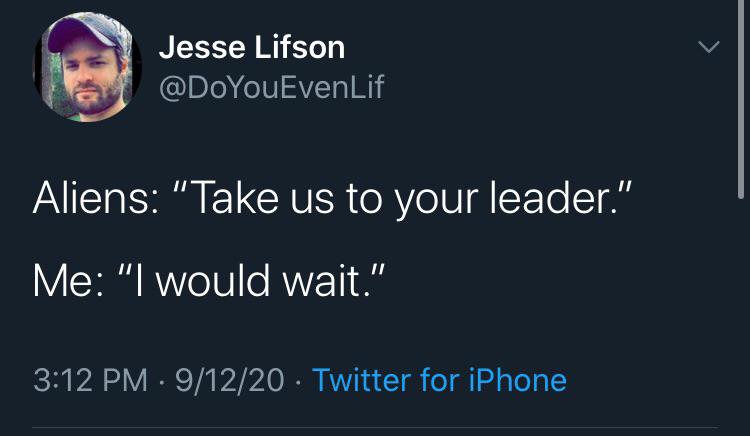The image size is (750, 436).
Task: Click the display name Jesse Lifson
Action: (x=252, y=47)
